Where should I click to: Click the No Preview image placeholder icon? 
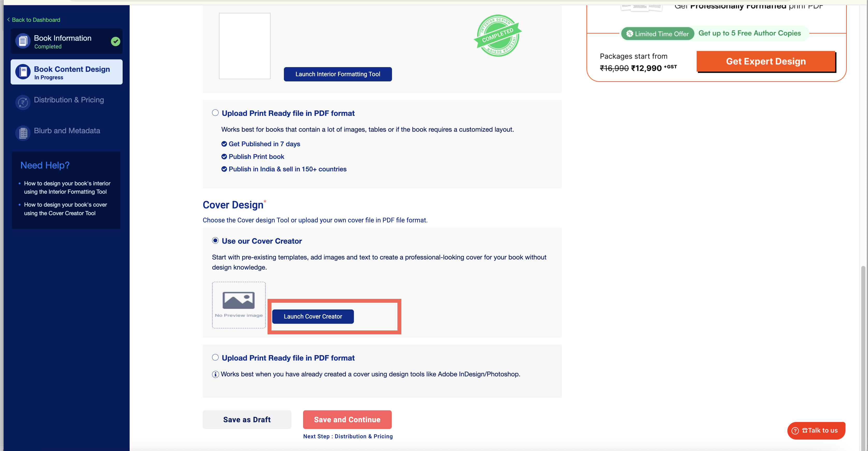239,300
